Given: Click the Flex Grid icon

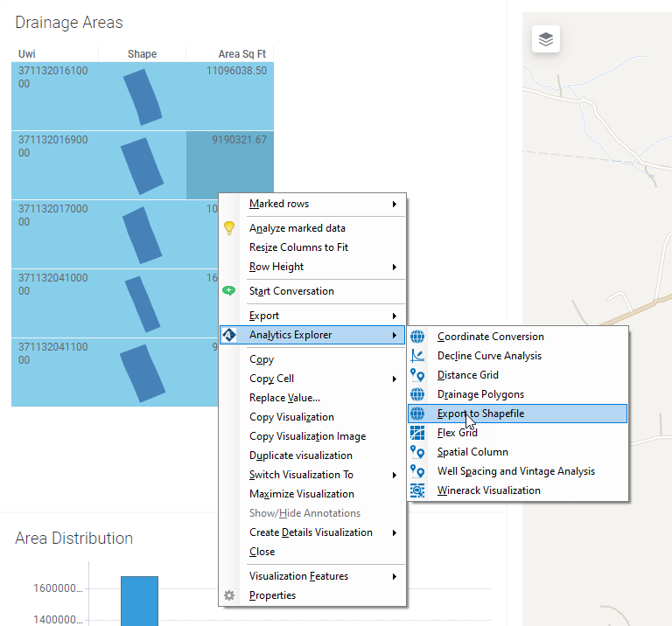Looking at the screenshot, I should pos(417,433).
